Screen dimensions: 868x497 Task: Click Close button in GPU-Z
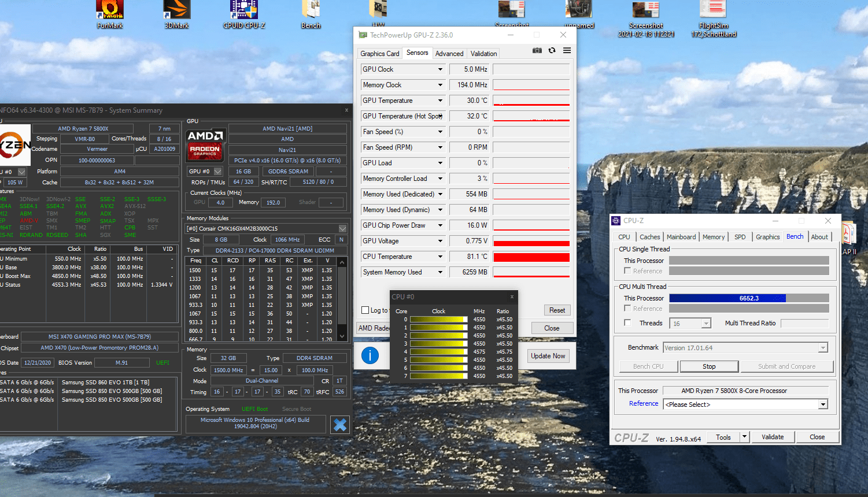point(552,328)
